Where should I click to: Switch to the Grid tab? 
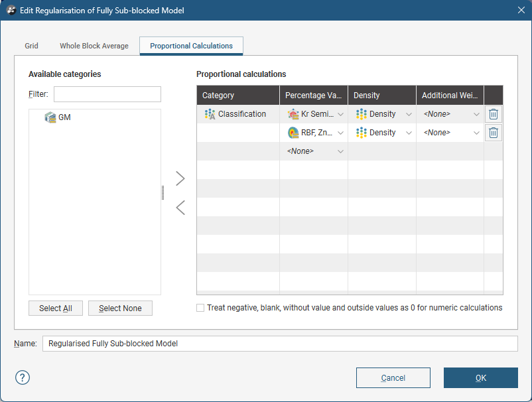click(32, 46)
